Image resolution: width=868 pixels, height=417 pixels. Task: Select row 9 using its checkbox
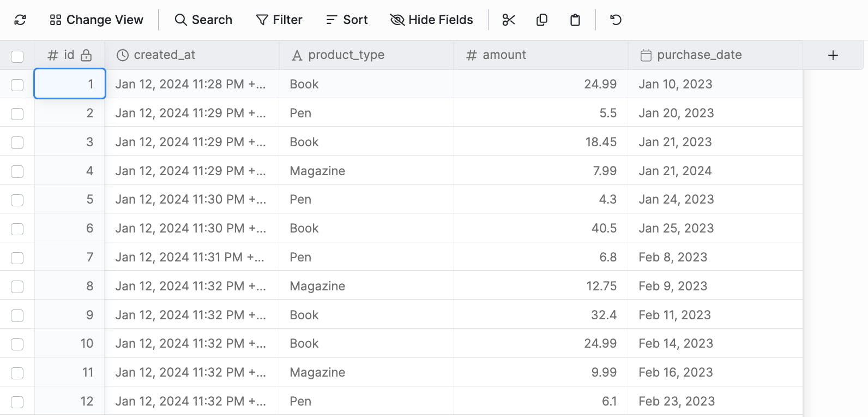(x=17, y=315)
